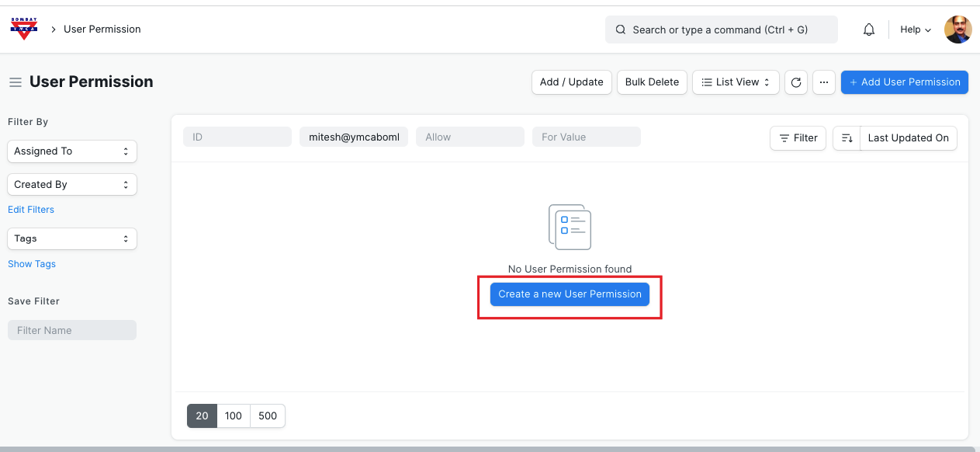The height and width of the screenshot is (452, 980).
Task: Expand the Tags sidebar dropdown
Action: [x=72, y=238]
